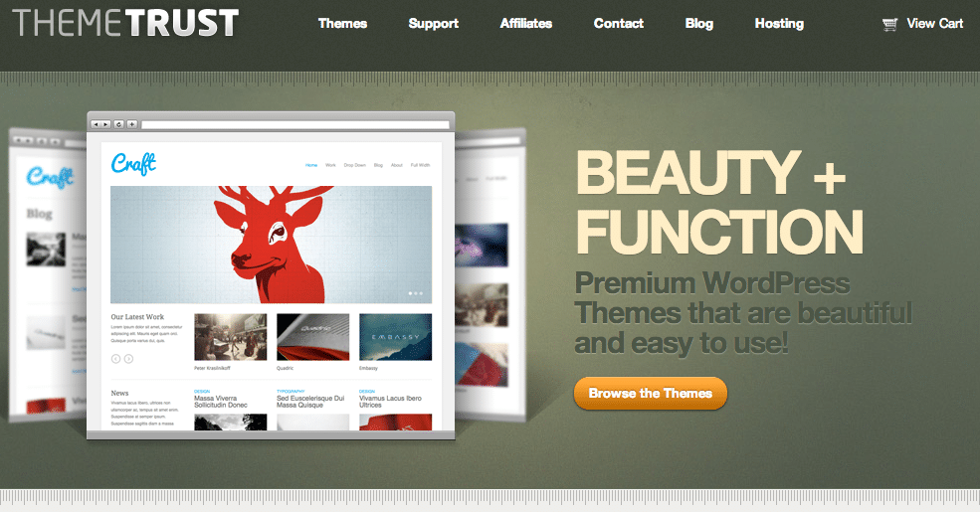The image size is (980, 512).
Task: Open the Affiliates page
Action: coord(526,24)
